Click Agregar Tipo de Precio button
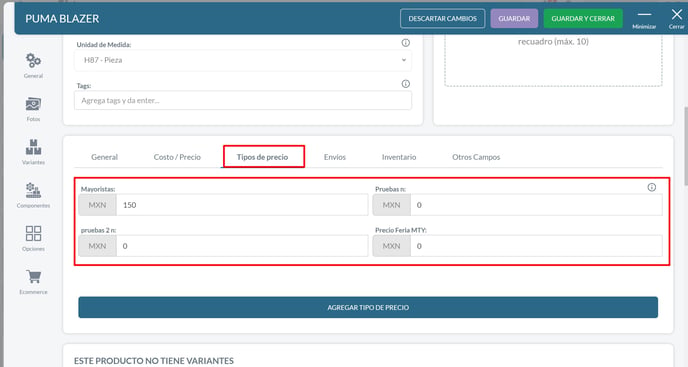688x367 pixels. [368, 307]
